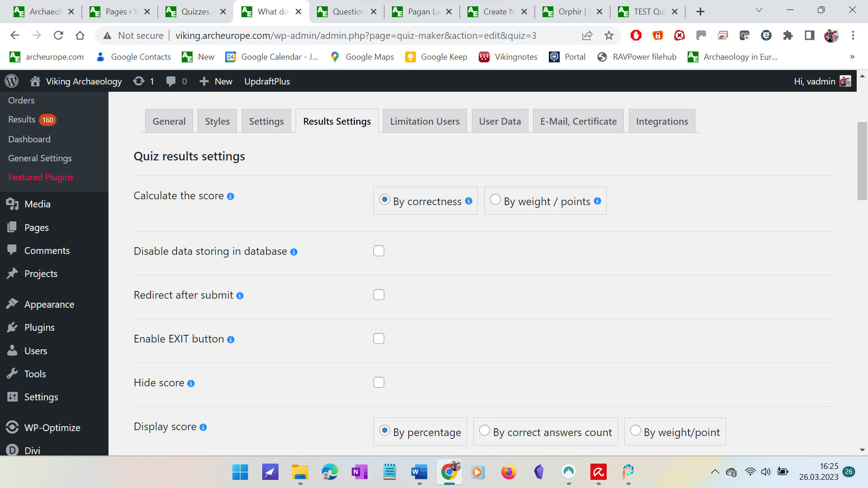The width and height of the screenshot is (868, 488).
Task: Check the Enable EXIT button option
Action: click(378, 338)
